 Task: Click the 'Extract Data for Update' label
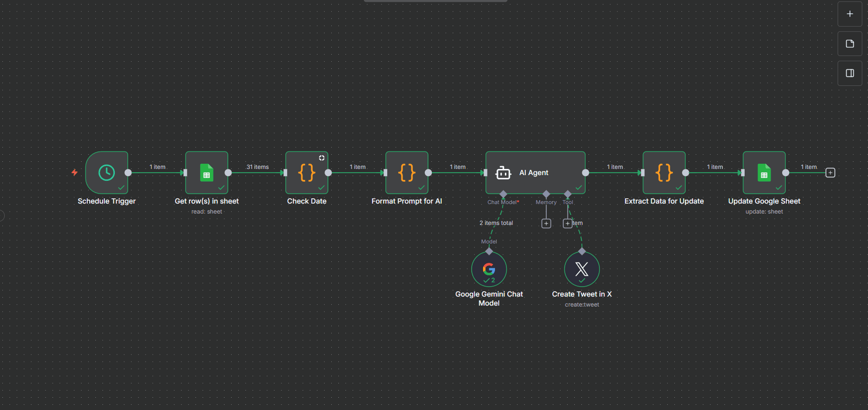coord(664,201)
